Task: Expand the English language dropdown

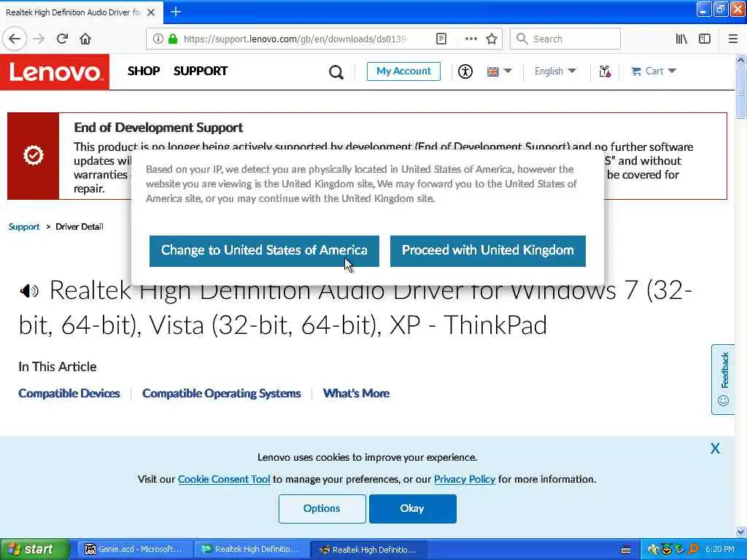Action: point(555,71)
